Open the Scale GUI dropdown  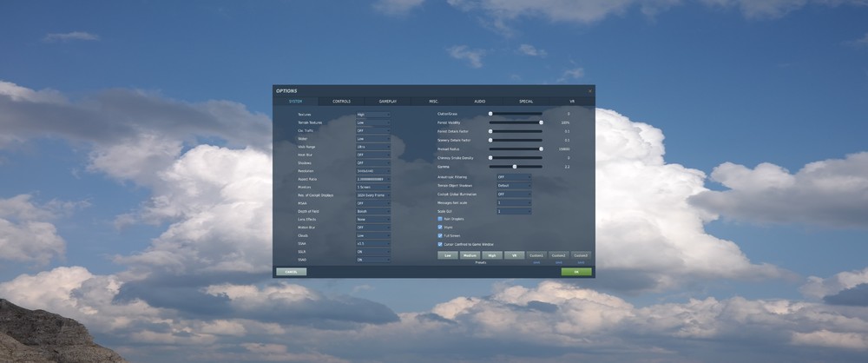pos(514,211)
